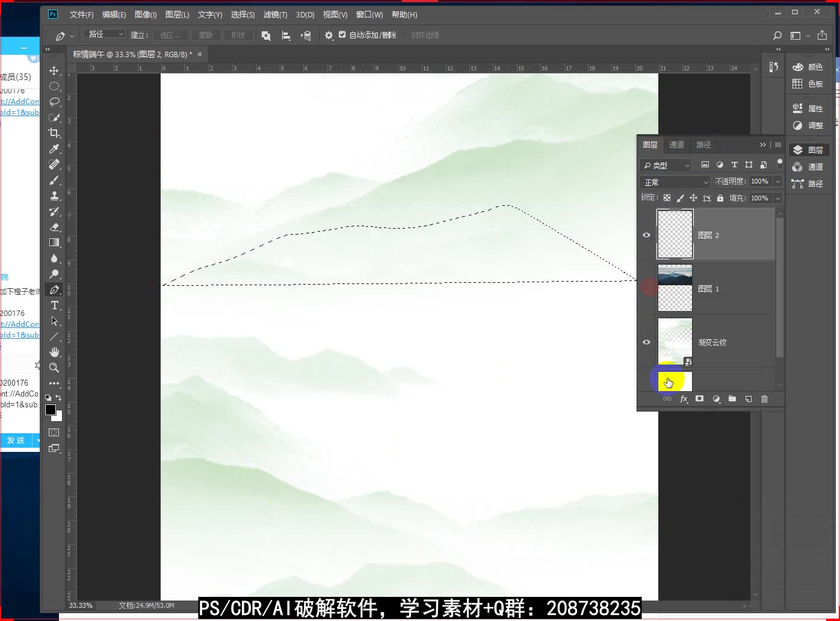
Task: Open the delete layer trash icon
Action: pos(764,399)
